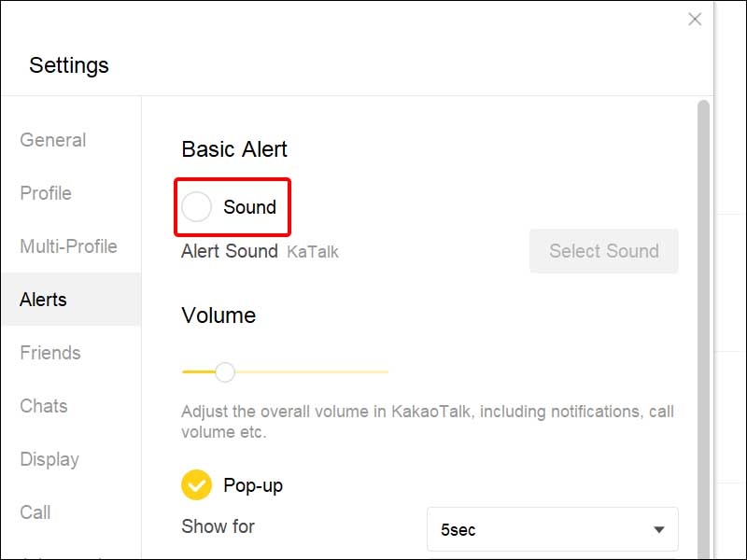Click the Show for label
The image size is (747, 560).
(218, 526)
